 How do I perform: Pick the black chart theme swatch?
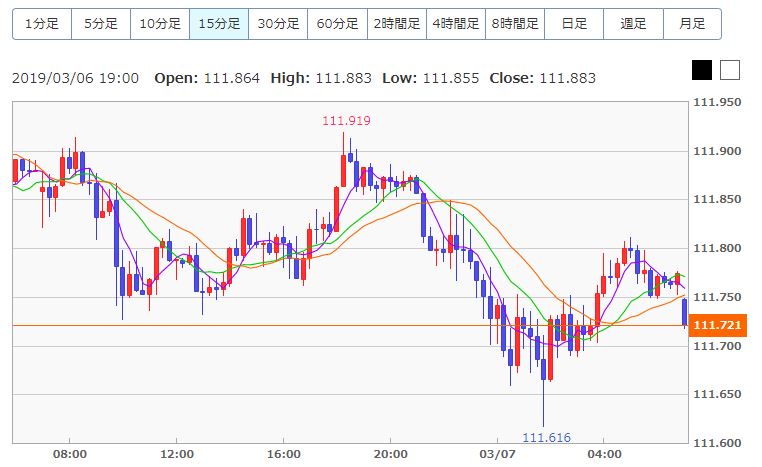pyautogui.click(x=702, y=70)
